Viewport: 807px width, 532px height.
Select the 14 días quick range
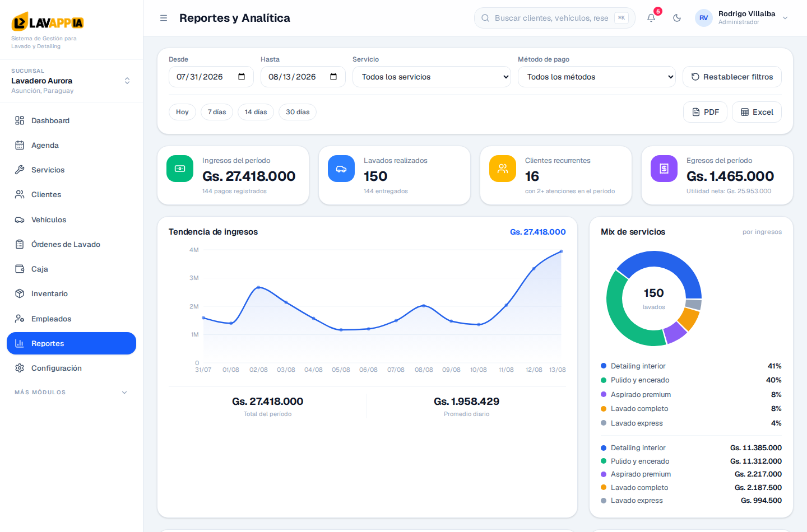coord(256,112)
